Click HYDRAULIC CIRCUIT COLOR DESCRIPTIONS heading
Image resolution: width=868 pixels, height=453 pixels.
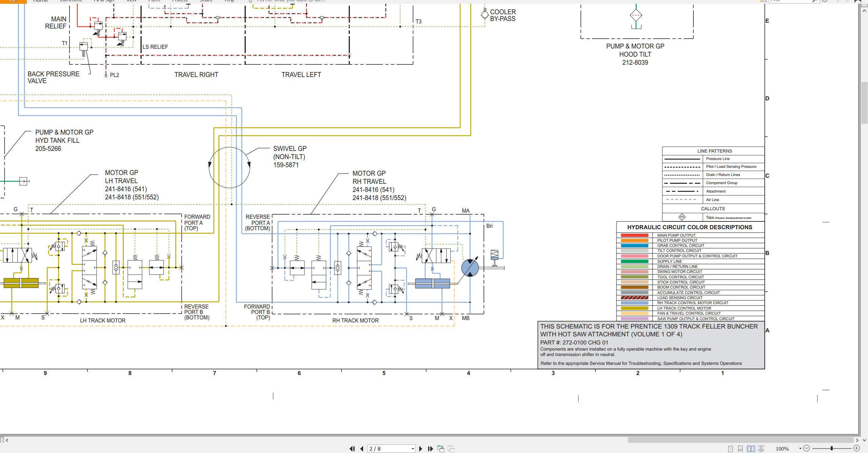click(690, 227)
